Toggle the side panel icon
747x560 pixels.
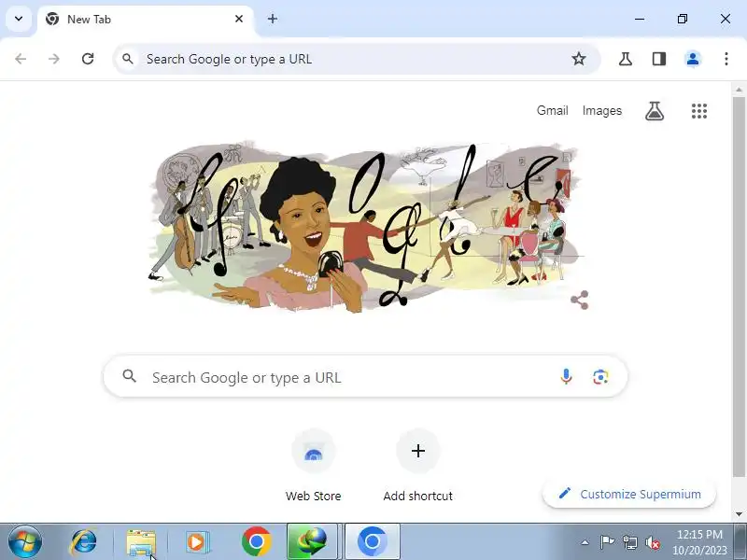point(659,59)
